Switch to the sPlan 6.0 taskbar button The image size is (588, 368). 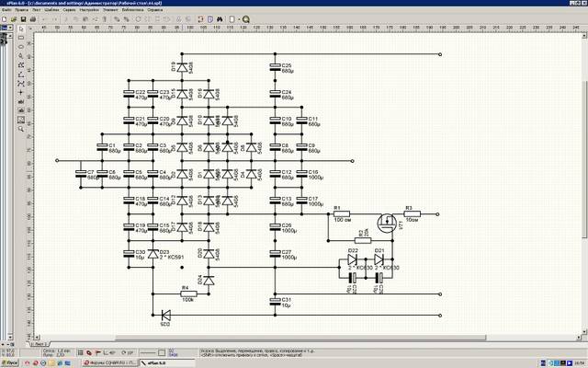coord(167,363)
